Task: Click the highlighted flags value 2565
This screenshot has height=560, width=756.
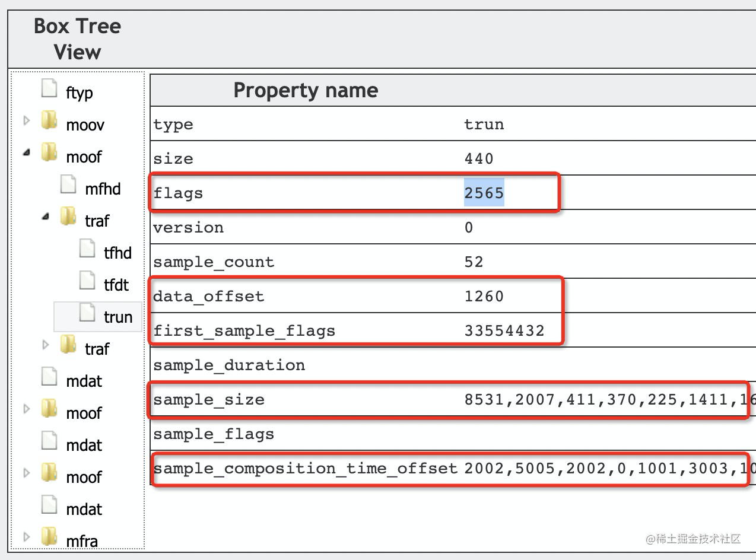Action: [x=484, y=193]
